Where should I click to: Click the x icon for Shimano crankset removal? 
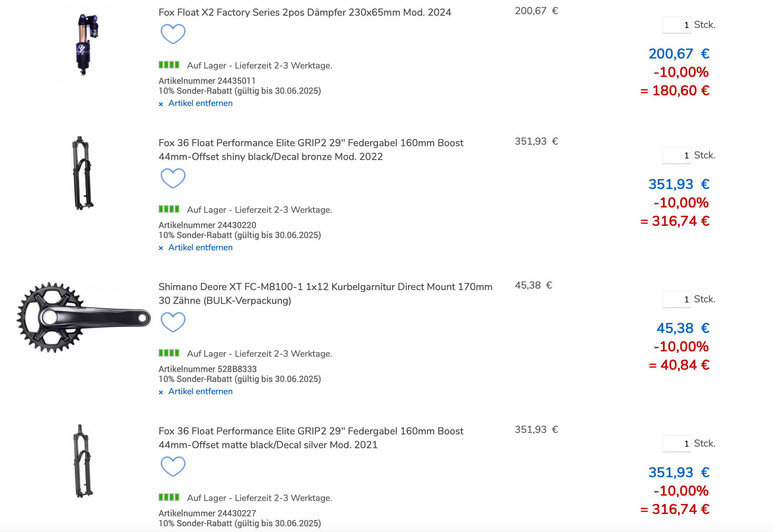click(161, 392)
